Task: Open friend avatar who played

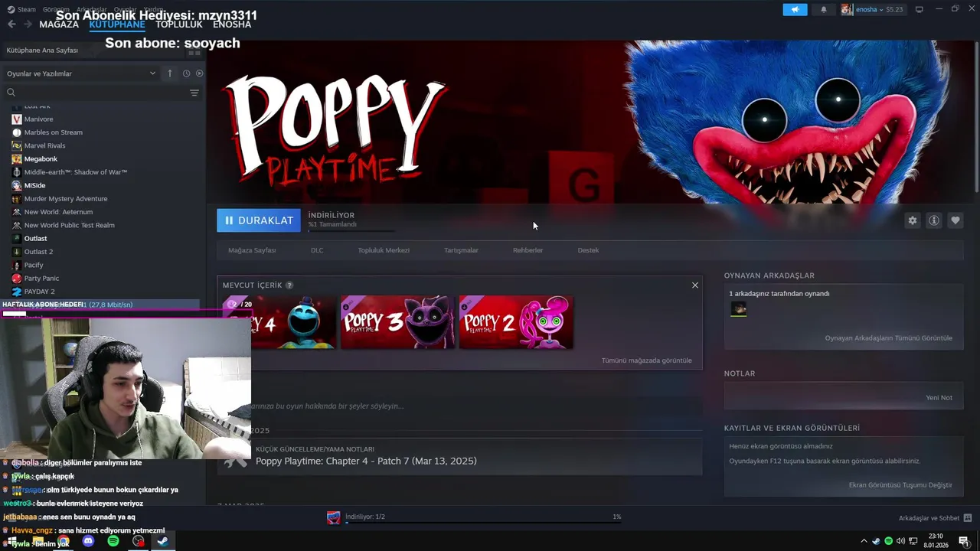Action: pyautogui.click(x=739, y=309)
